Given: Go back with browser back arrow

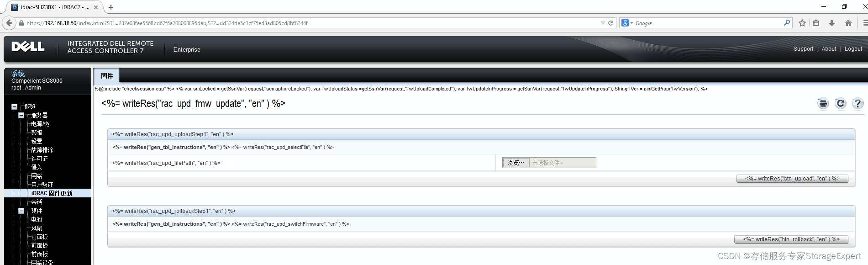Looking at the screenshot, I should tap(9, 23).
